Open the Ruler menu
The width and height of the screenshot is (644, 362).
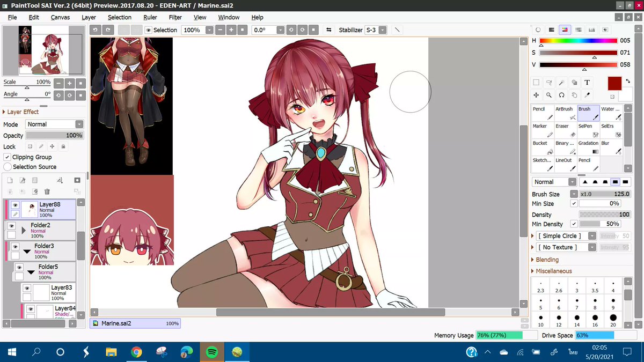(x=150, y=17)
